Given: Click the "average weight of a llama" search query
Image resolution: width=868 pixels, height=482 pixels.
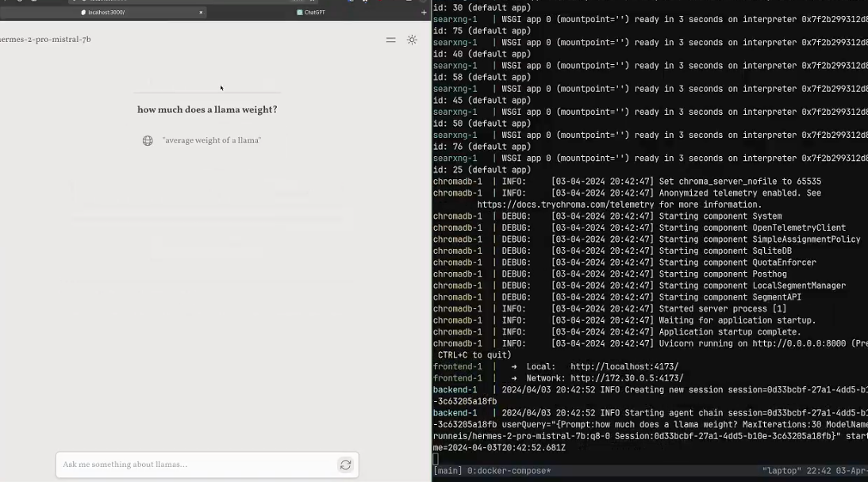Looking at the screenshot, I should [x=212, y=140].
